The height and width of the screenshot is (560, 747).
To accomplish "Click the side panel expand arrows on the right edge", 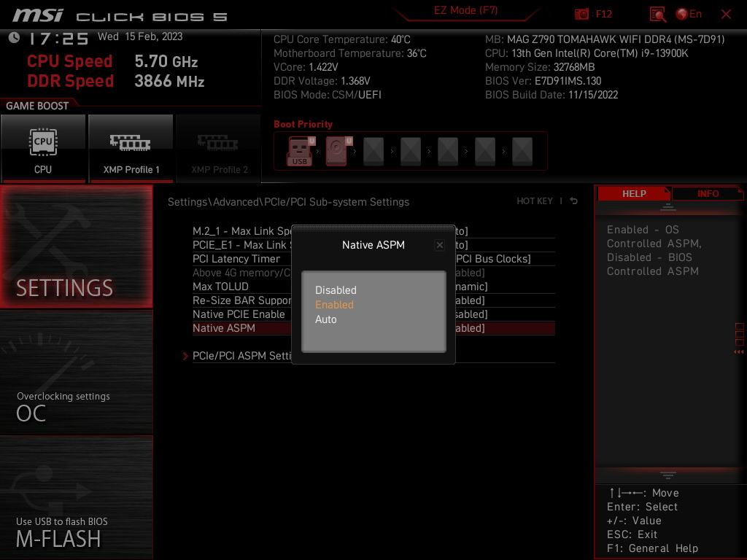I will click(x=739, y=352).
